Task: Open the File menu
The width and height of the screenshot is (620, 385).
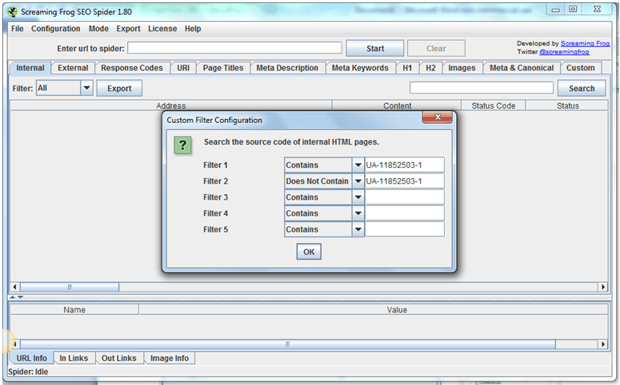Action: (x=17, y=29)
